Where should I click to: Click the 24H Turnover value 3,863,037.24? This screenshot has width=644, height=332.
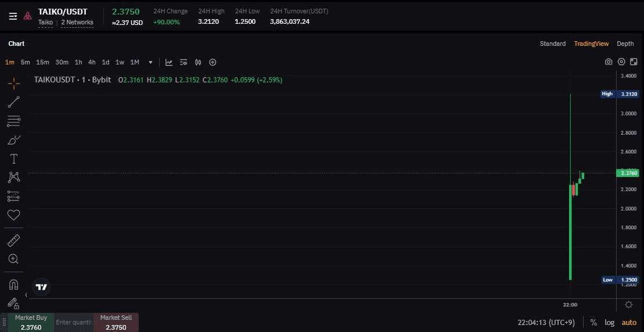[x=290, y=21]
